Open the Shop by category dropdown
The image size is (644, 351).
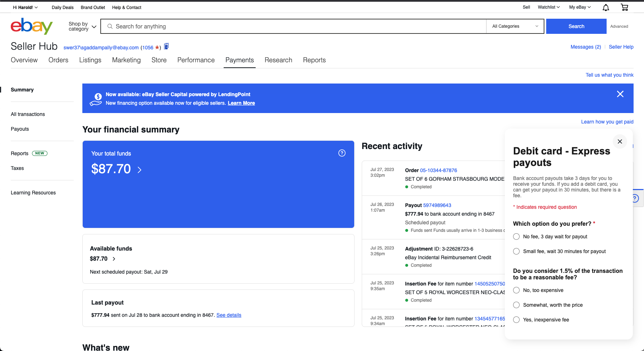[83, 26]
